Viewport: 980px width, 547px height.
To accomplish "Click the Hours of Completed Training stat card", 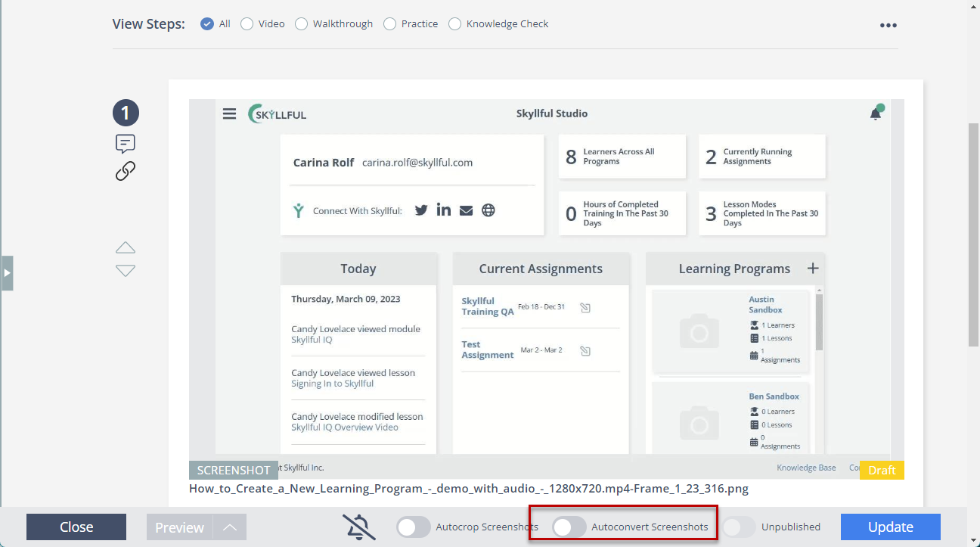I will tap(622, 213).
